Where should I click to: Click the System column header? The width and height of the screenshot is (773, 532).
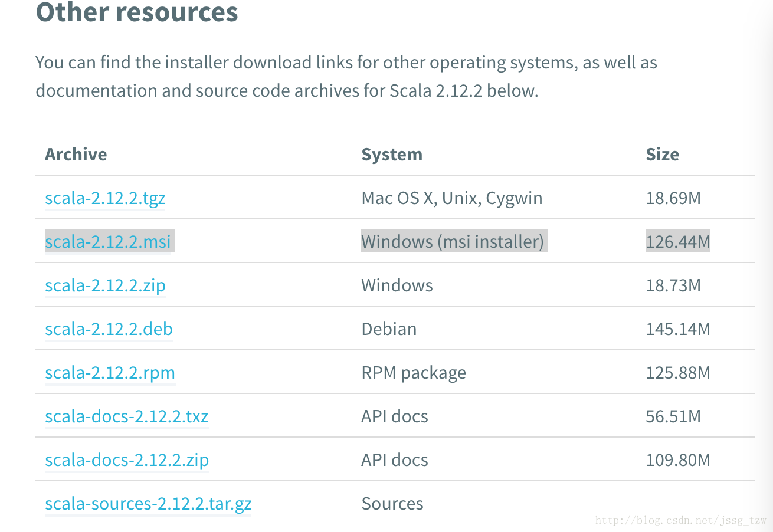[392, 155]
